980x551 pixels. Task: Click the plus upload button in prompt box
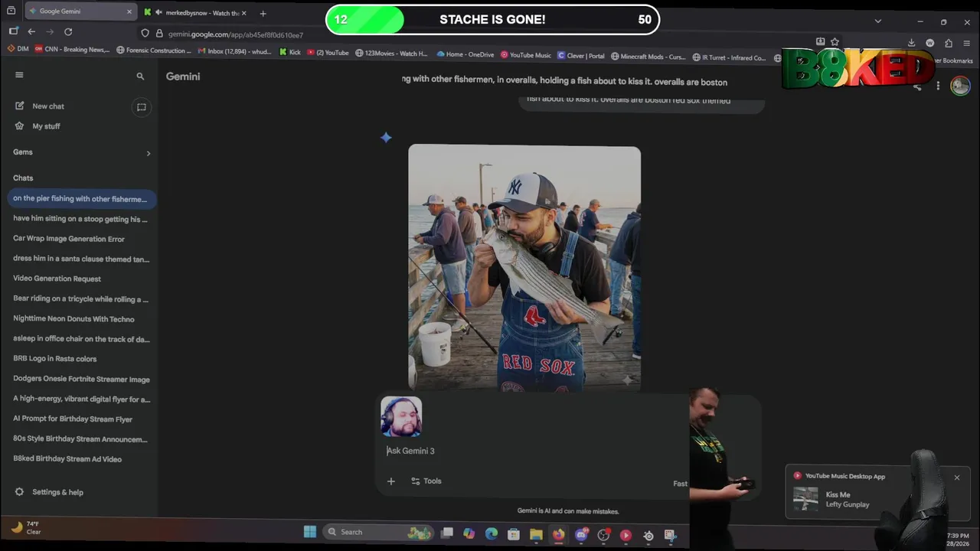click(x=391, y=481)
